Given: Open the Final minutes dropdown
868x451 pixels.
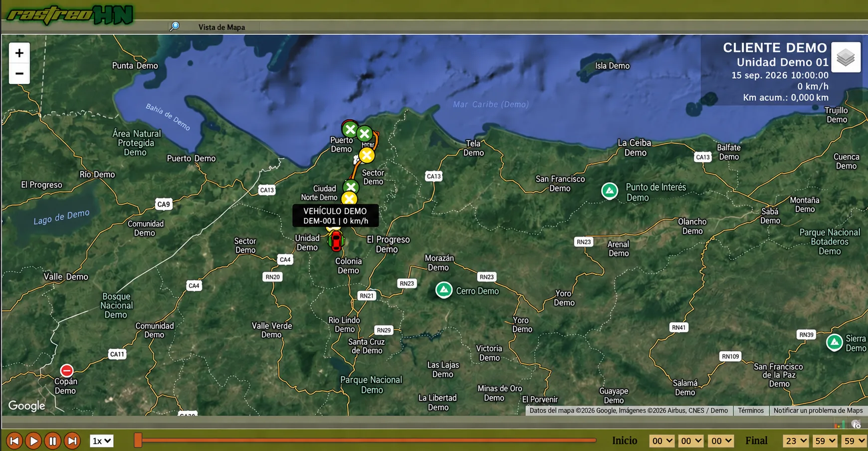Looking at the screenshot, I should [x=825, y=441].
